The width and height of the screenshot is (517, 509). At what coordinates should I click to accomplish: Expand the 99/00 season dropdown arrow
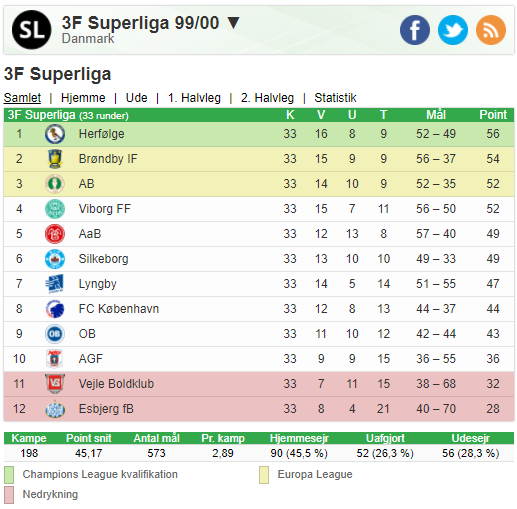[233, 23]
